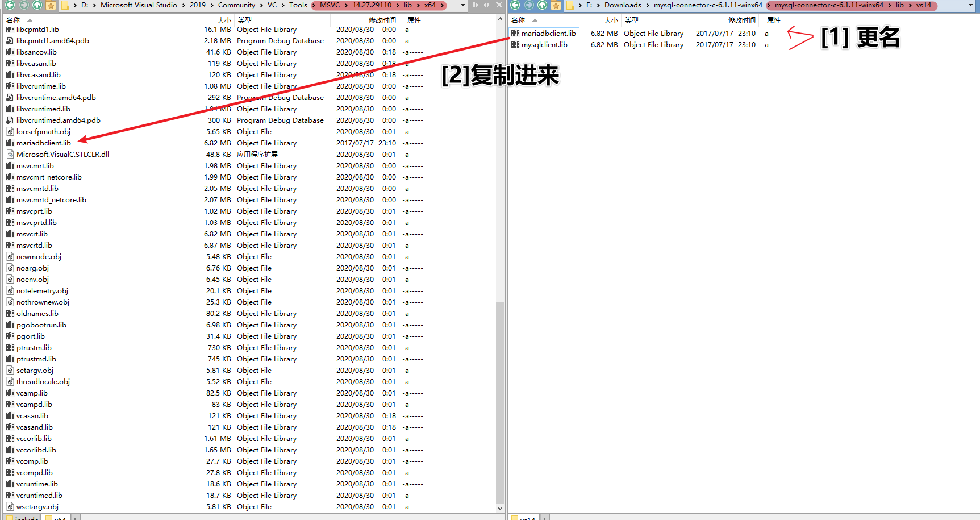Click the yellow folder icon in the left address bar
The image size is (980, 520).
pyautogui.click(x=65, y=5)
